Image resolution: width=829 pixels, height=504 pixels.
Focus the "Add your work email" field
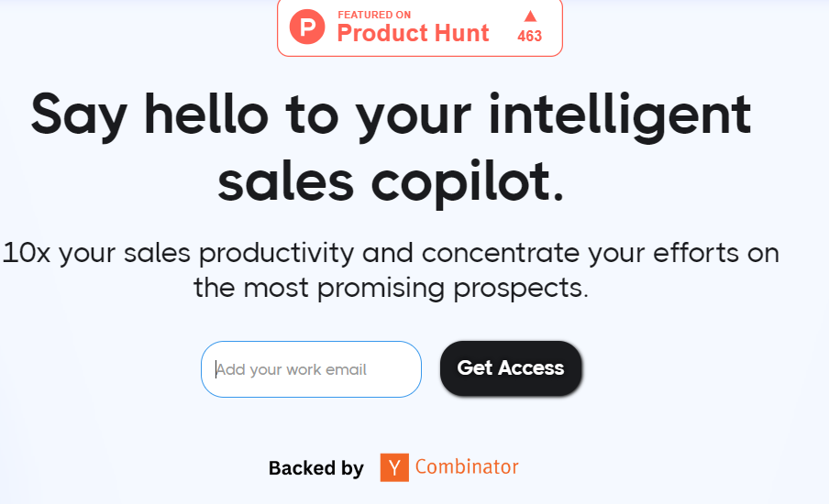click(311, 369)
